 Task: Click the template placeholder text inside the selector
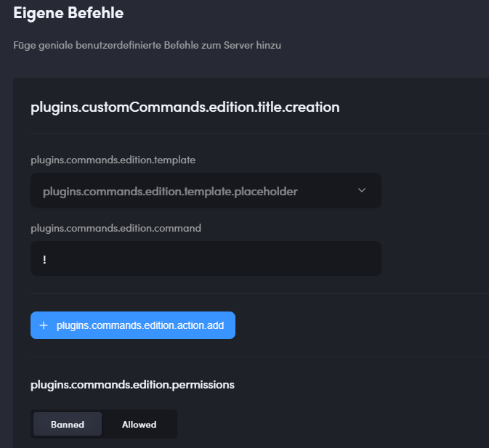[170, 191]
